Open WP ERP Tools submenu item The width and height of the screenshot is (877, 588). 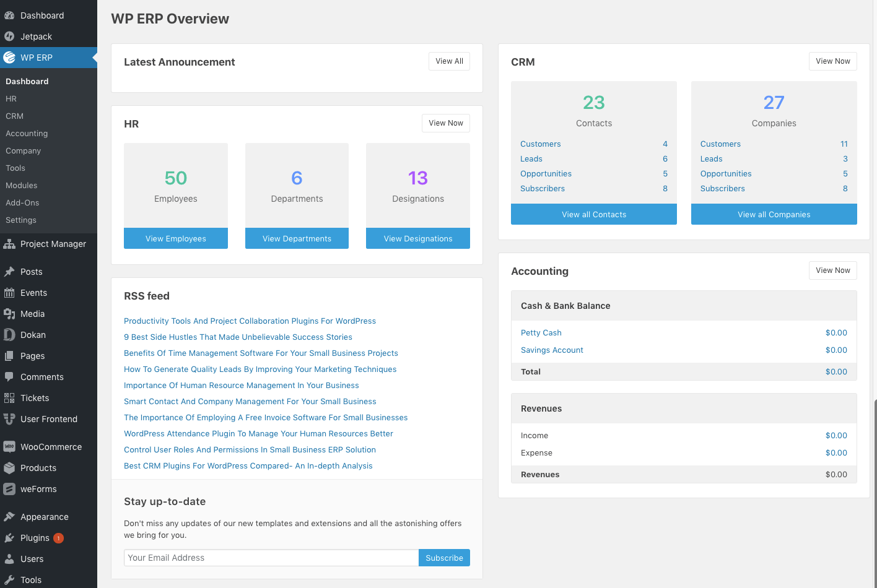tap(15, 168)
